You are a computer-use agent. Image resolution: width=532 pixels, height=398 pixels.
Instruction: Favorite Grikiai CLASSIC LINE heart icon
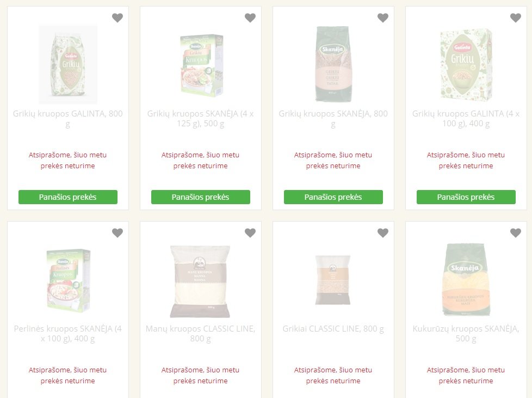(383, 232)
